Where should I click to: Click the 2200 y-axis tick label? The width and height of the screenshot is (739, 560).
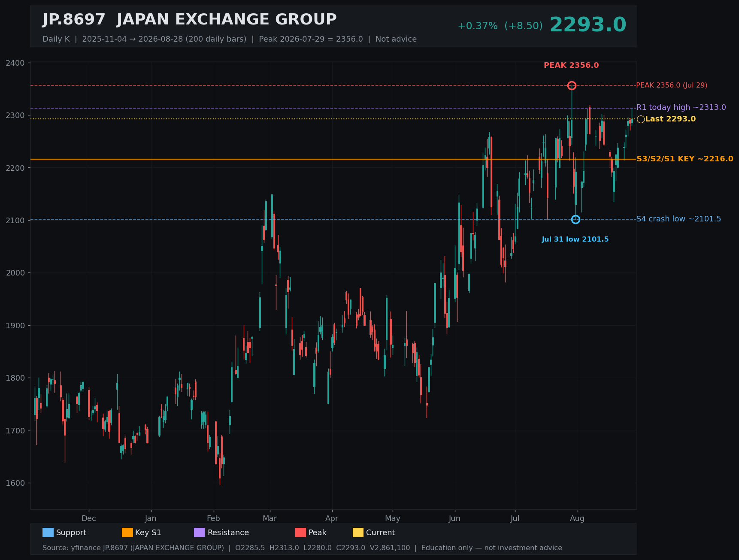pos(15,168)
